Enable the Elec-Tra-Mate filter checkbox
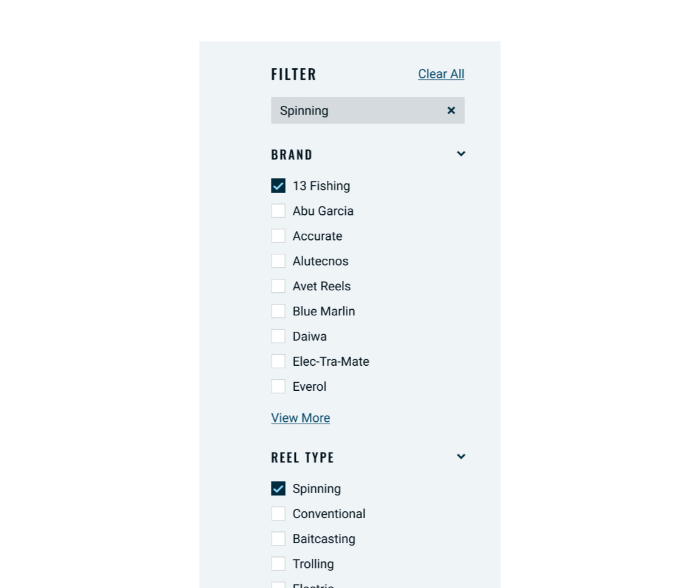Viewport: 700px width, 588px height. pos(278,361)
